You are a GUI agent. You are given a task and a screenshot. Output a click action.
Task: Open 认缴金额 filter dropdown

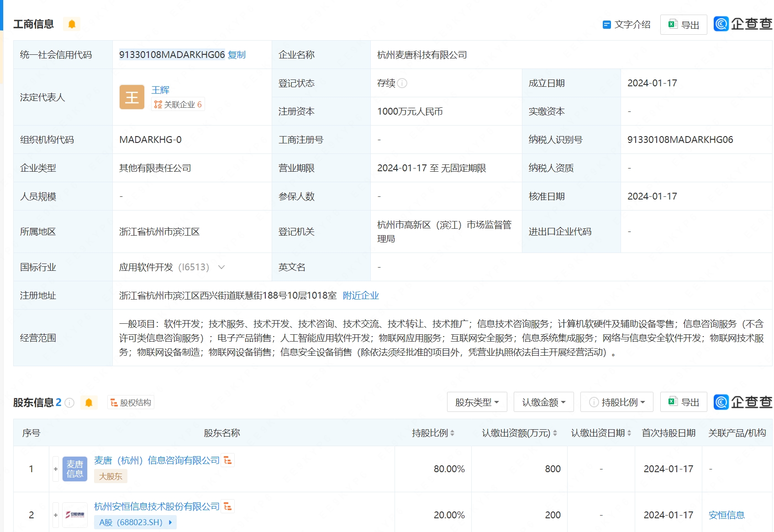tap(544, 402)
